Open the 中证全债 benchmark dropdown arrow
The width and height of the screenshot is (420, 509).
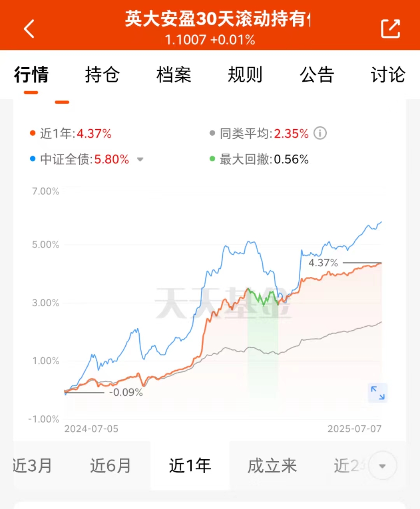[140, 159]
